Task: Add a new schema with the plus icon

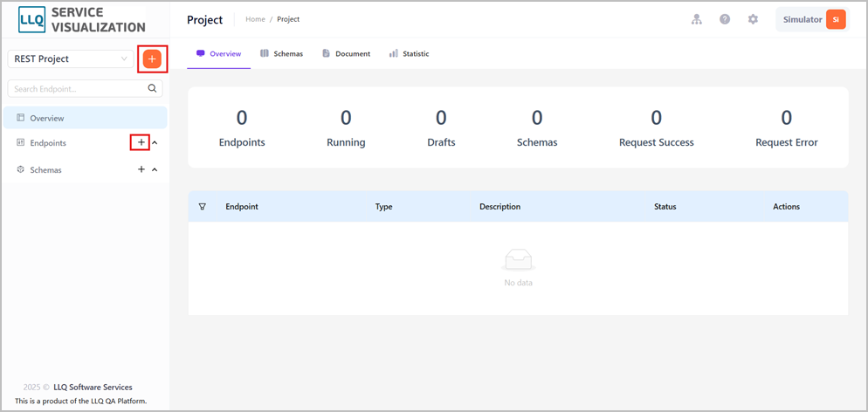Action: click(141, 169)
